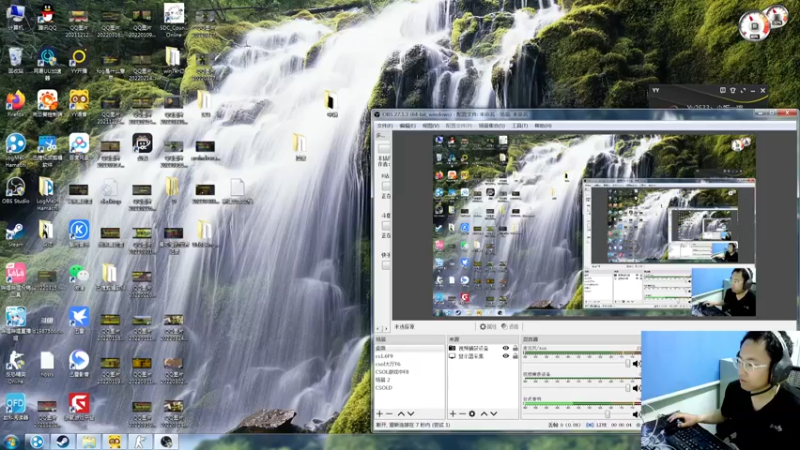Screen dimensions: 800x450
Task: Open the Counter-Strike taskbar icon
Action: [140, 441]
